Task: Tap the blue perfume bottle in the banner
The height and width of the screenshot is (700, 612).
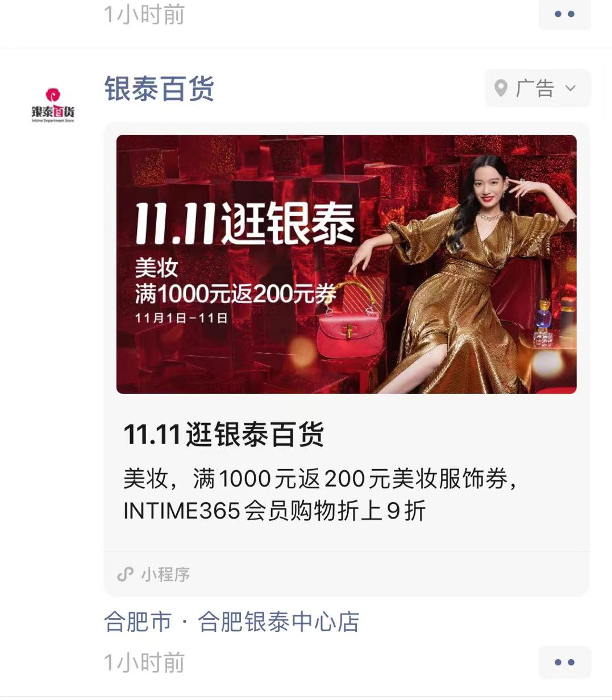Action: pyautogui.click(x=544, y=315)
